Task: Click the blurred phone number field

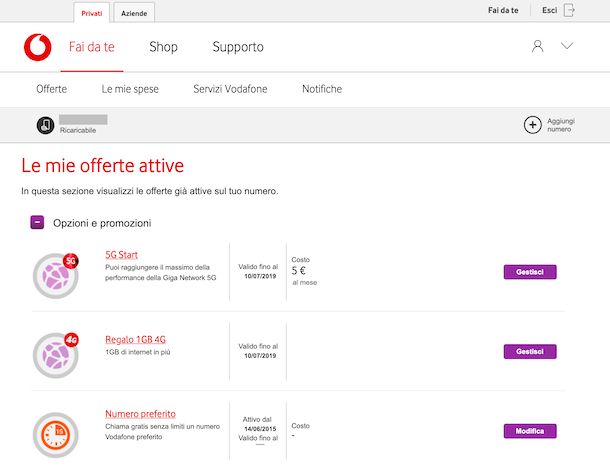Action: pos(83,119)
